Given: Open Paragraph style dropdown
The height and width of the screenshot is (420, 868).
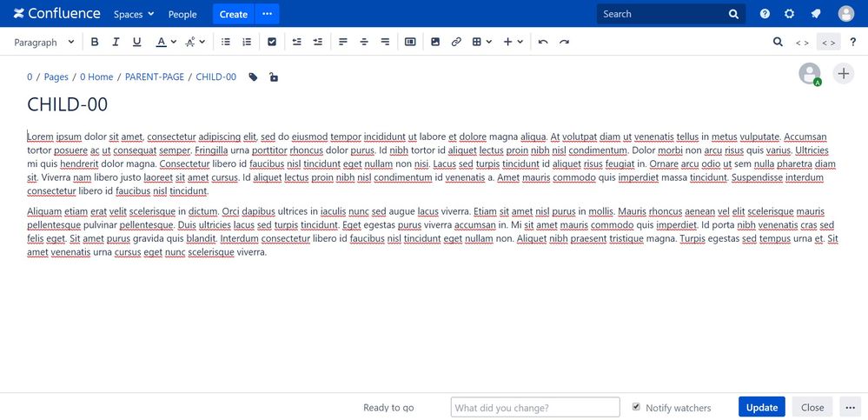Looking at the screenshot, I should click(43, 42).
